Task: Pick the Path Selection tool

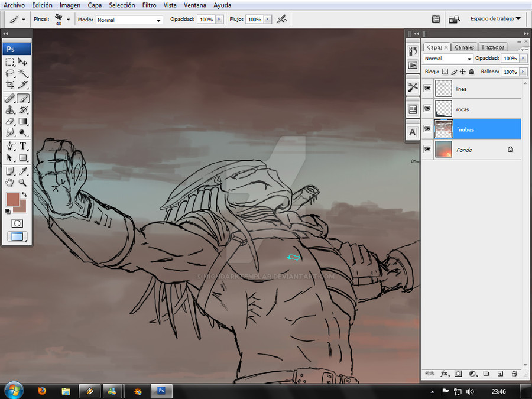Action: [10, 157]
